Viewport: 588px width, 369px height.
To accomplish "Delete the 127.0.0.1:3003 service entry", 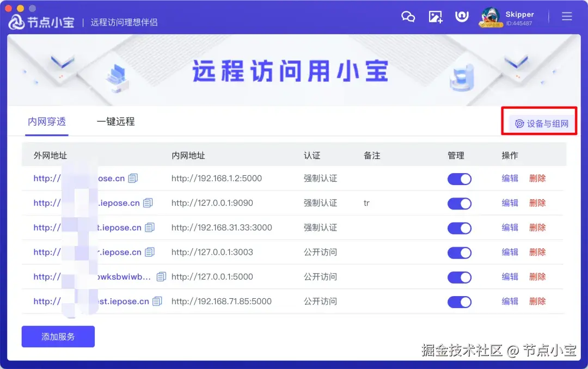I will [537, 252].
